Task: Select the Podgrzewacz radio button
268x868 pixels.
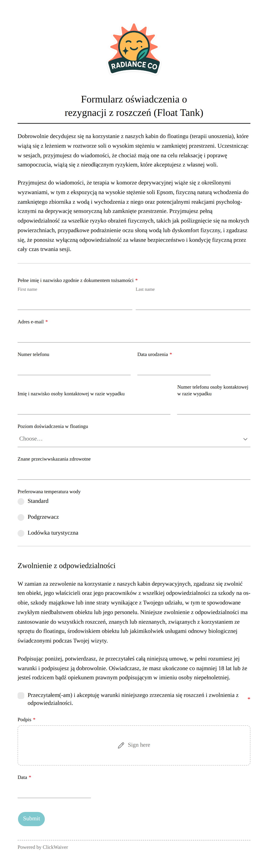Action: 21,517
